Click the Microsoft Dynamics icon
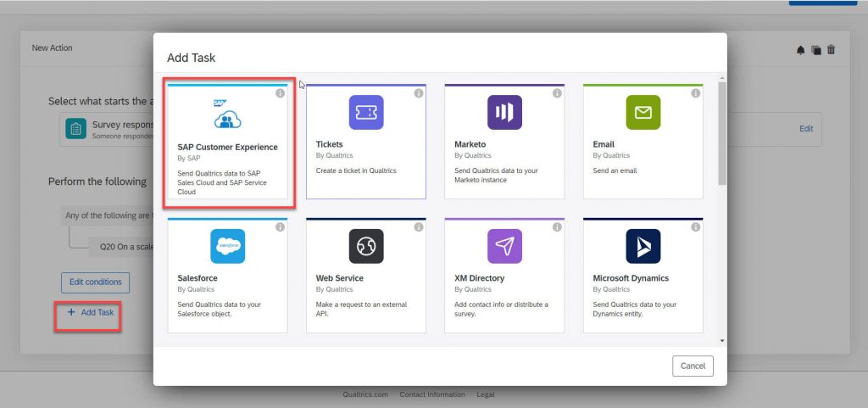The width and height of the screenshot is (868, 408). tap(643, 246)
